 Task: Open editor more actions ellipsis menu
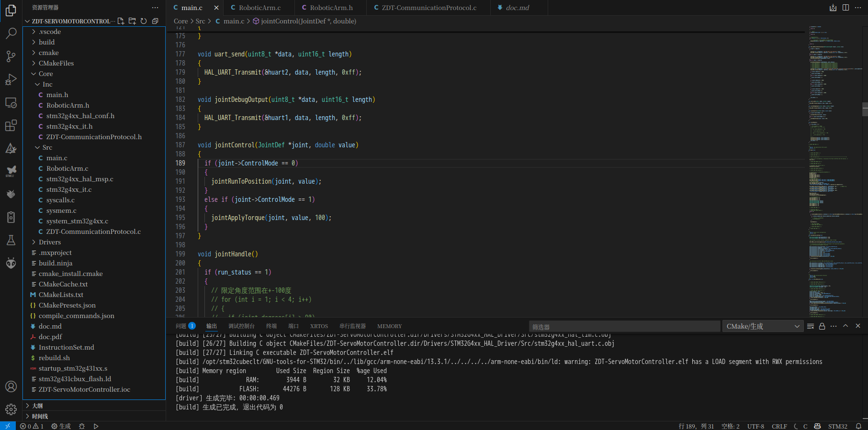858,8
